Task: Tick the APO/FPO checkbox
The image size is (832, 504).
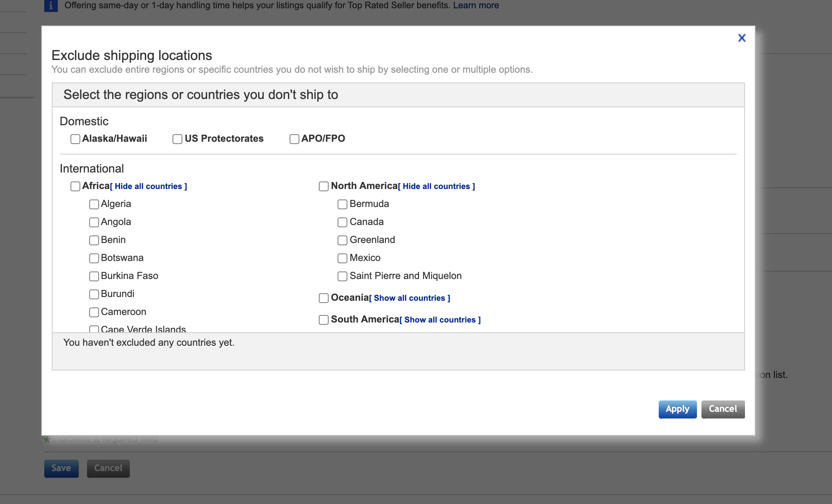Action: click(294, 139)
